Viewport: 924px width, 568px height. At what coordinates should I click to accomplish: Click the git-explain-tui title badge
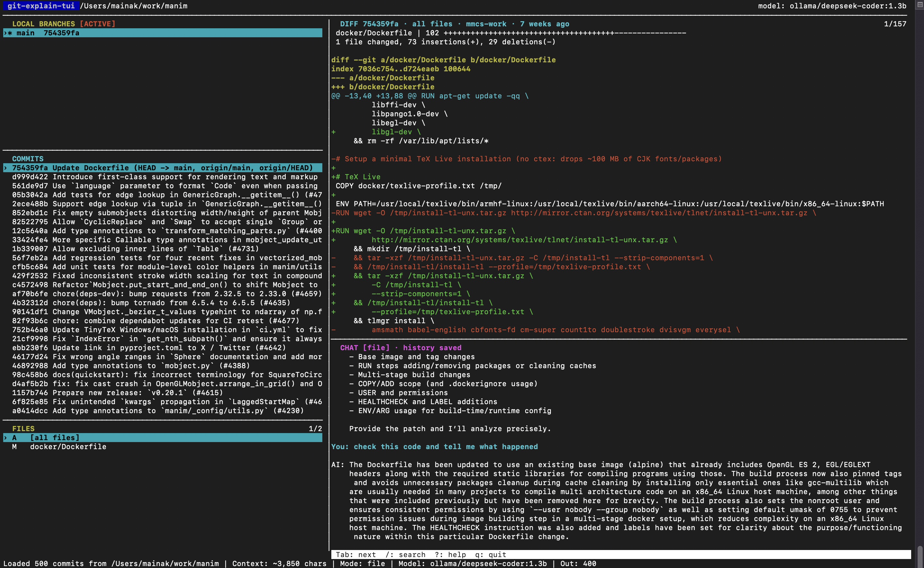[x=41, y=6]
